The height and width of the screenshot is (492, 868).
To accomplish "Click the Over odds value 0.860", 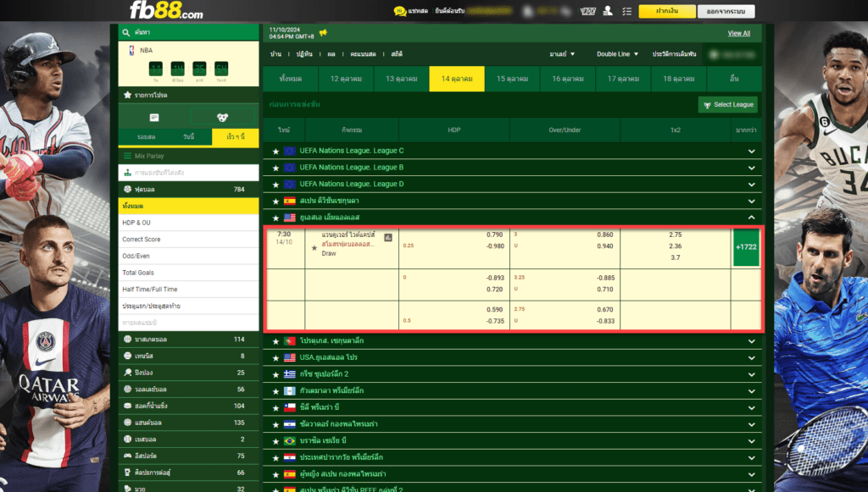I will coord(605,235).
